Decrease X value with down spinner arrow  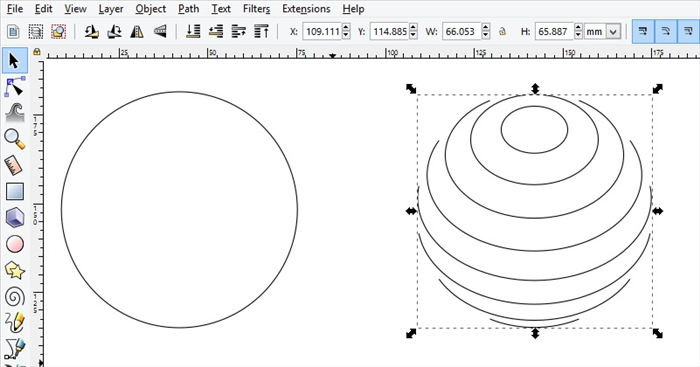pos(346,35)
